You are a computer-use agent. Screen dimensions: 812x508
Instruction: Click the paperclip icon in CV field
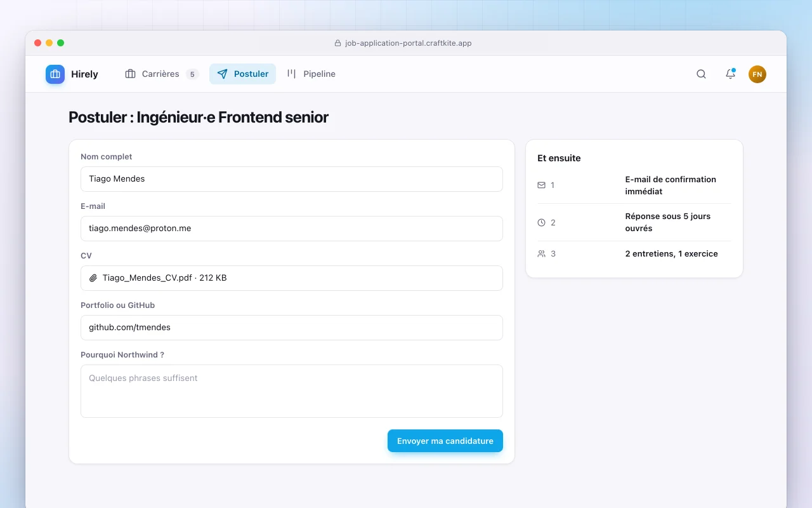(x=93, y=278)
